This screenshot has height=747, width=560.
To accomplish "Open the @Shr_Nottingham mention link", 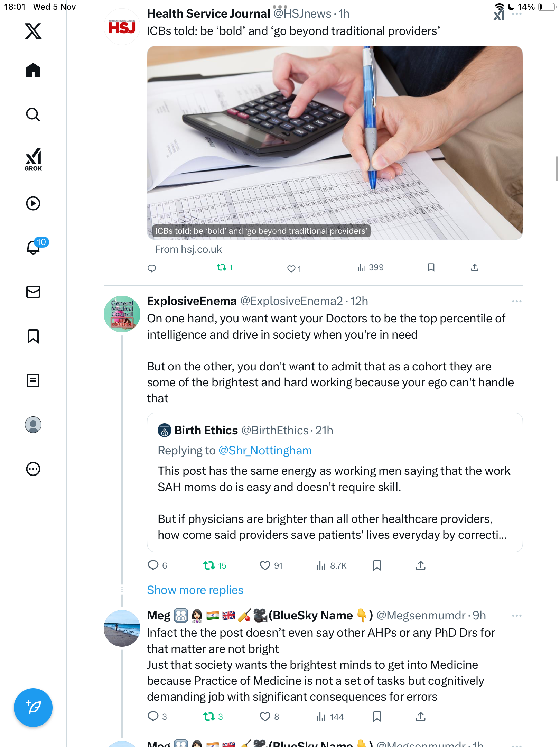I will 265,450.
